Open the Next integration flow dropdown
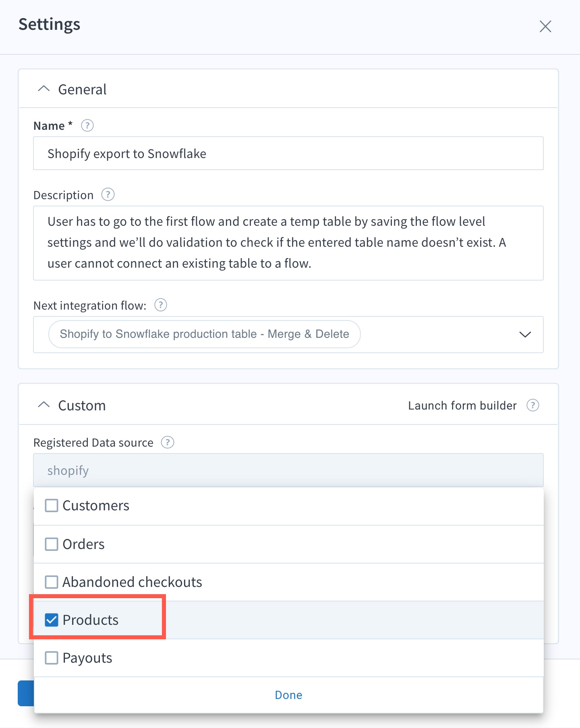 (x=525, y=335)
